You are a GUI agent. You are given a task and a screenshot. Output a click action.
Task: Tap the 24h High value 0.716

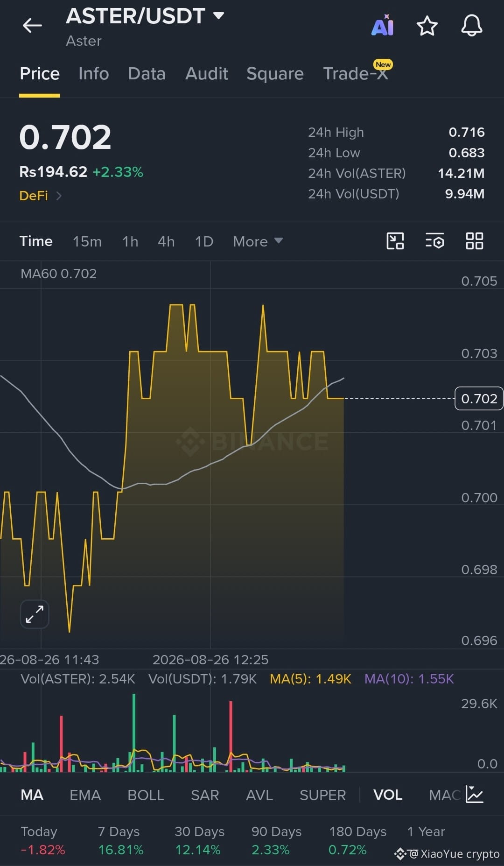tap(467, 132)
